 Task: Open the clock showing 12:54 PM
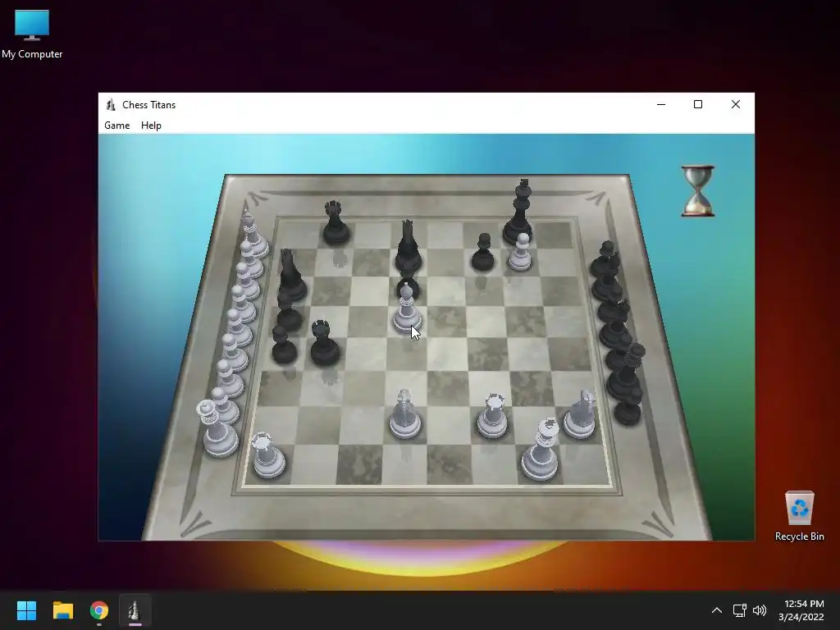click(x=801, y=610)
